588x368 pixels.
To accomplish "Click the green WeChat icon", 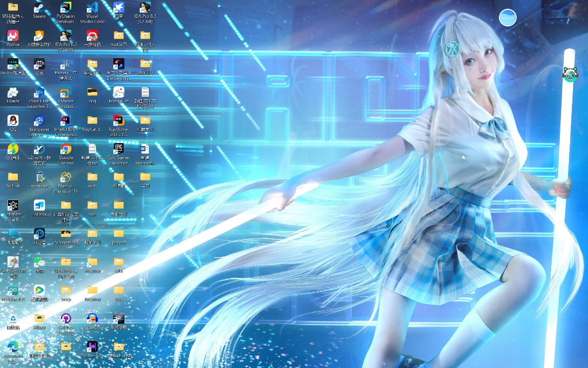I will [39, 262].
